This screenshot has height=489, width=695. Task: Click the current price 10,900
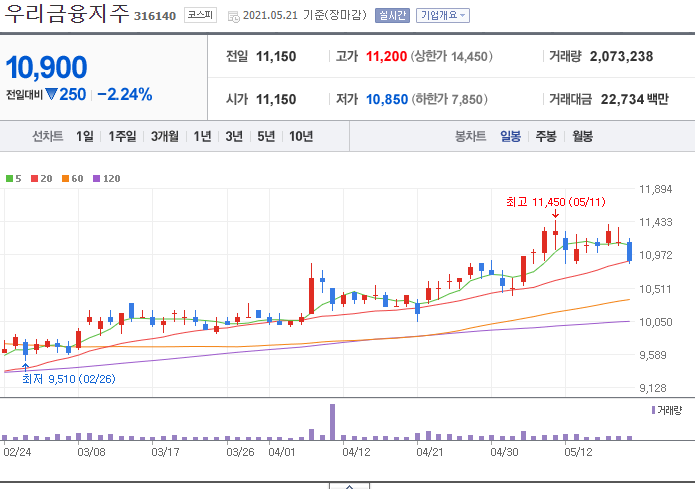[x=47, y=67]
